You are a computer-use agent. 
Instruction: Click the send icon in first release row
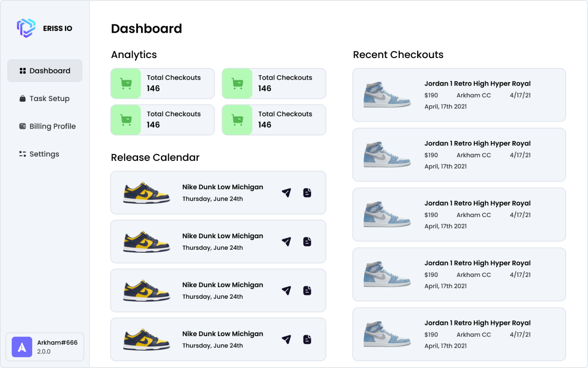286,193
